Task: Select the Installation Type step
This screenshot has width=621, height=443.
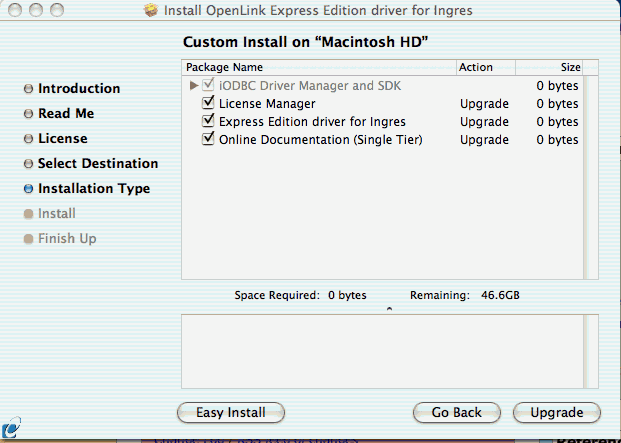Action: tap(94, 189)
